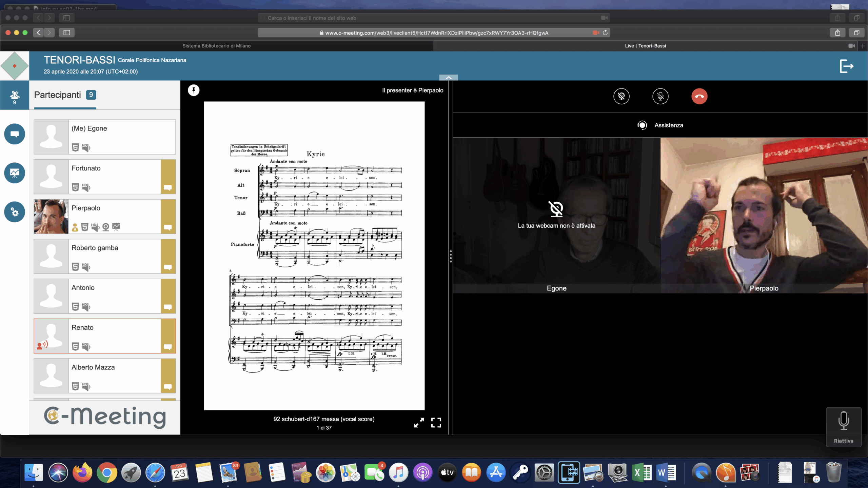
Task: Collapse the header with the up chevron
Action: pyautogui.click(x=449, y=78)
